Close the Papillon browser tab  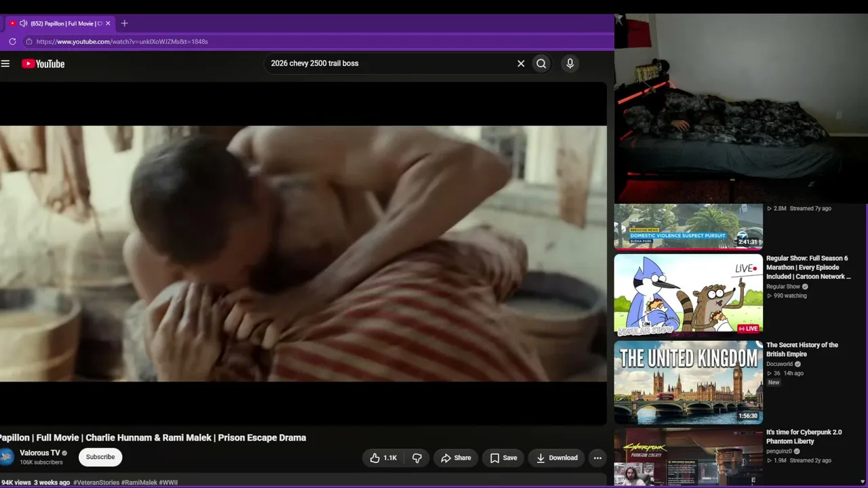coord(108,23)
